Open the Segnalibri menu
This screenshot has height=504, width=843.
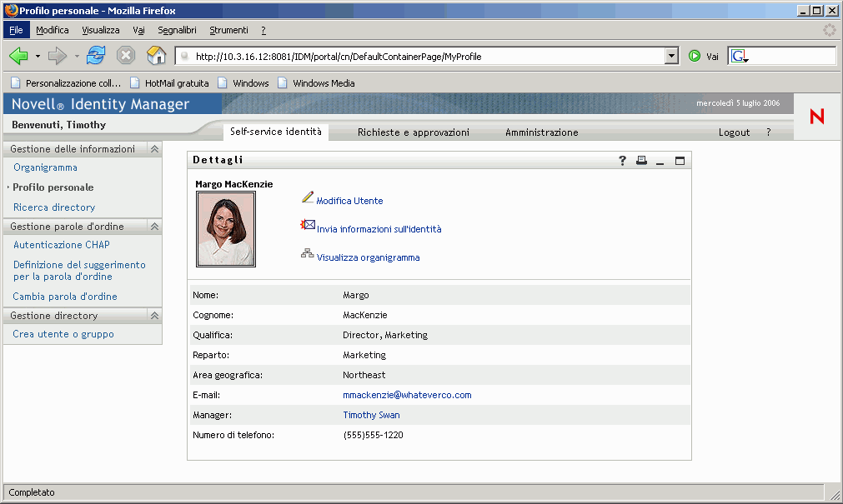(x=177, y=30)
